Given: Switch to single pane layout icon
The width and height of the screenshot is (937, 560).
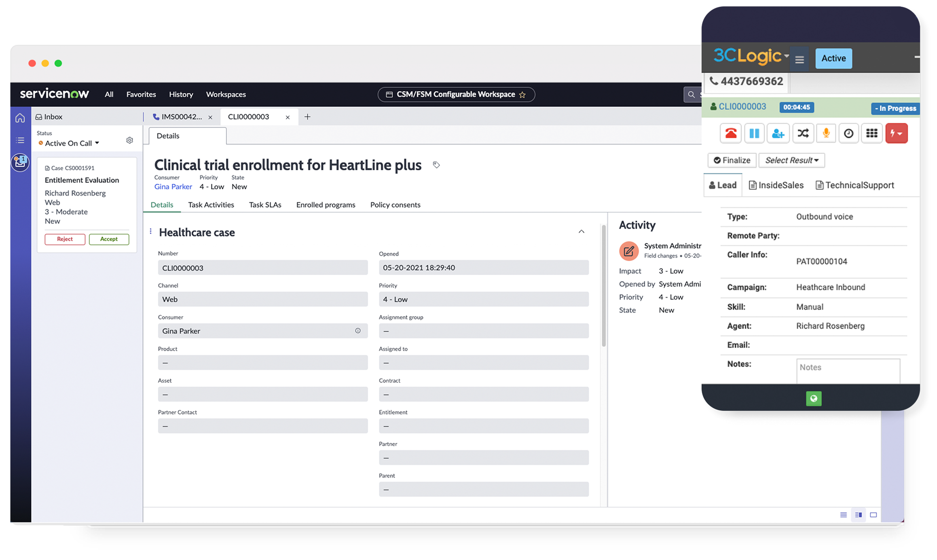Looking at the screenshot, I should [x=874, y=515].
